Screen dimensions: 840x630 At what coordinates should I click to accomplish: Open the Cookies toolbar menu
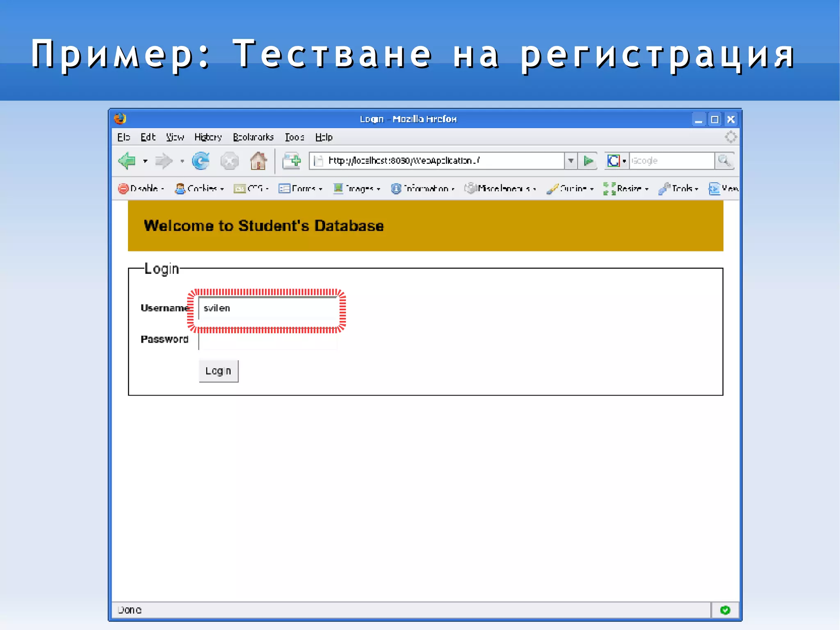click(199, 188)
